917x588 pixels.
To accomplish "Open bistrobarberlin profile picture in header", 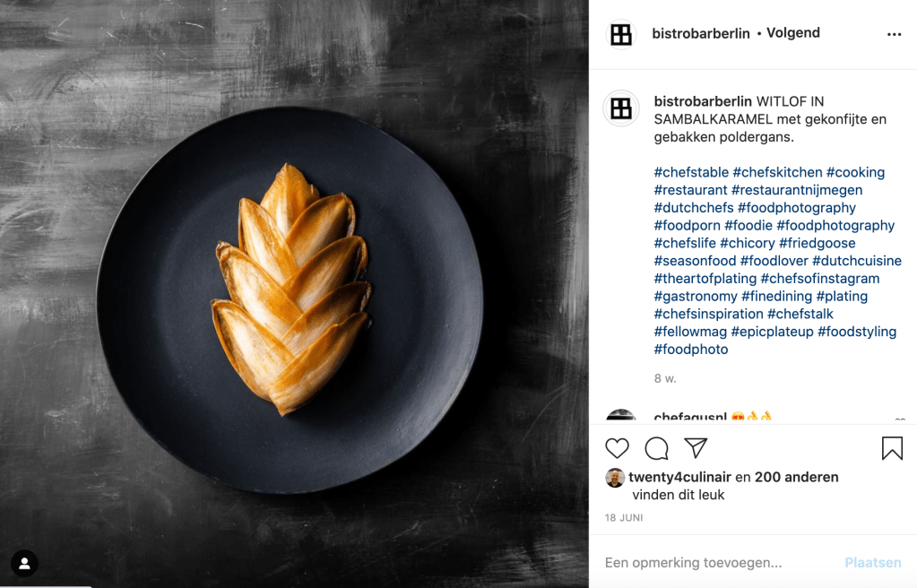I will [x=621, y=35].
